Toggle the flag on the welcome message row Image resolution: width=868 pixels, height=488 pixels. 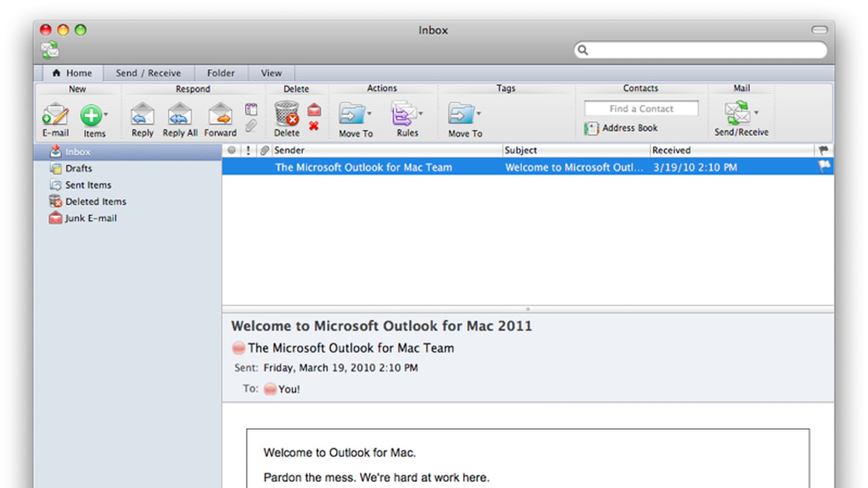click(x=825, y=167)
